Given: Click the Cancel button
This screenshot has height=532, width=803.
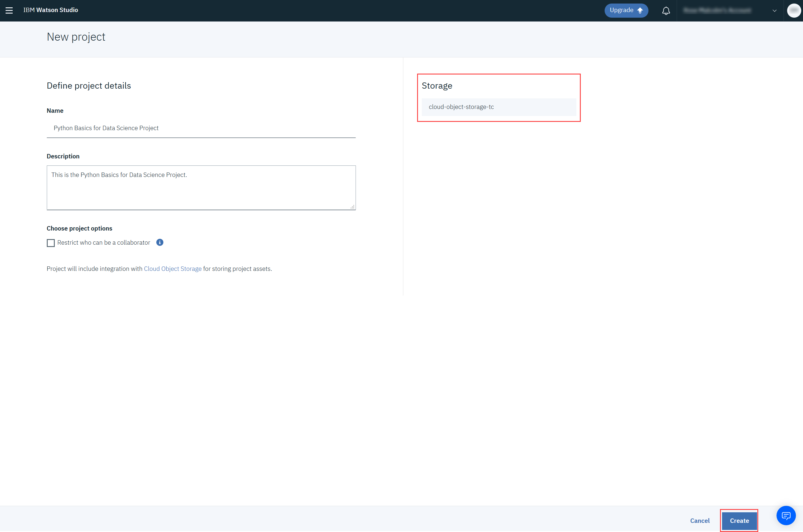Looking at the screenshot, I should click(x=699, y=521).
